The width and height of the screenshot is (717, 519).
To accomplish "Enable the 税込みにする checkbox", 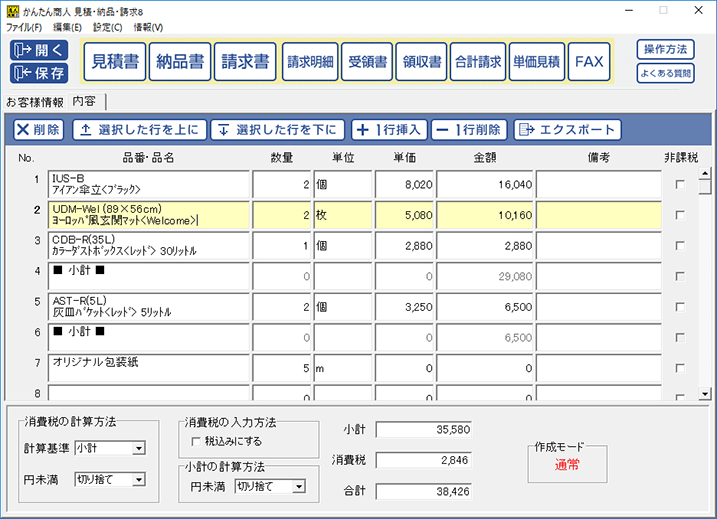I will [196, 441].
